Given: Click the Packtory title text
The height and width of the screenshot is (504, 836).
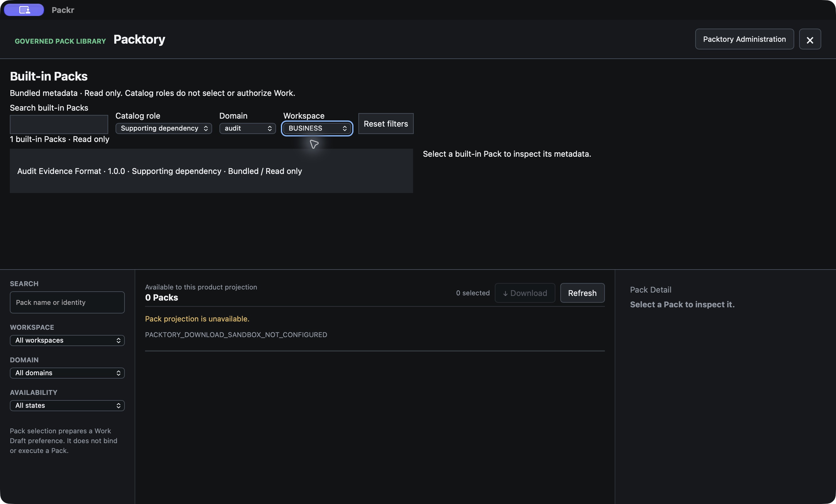Looking at the screenshot, I should (139, 39).
